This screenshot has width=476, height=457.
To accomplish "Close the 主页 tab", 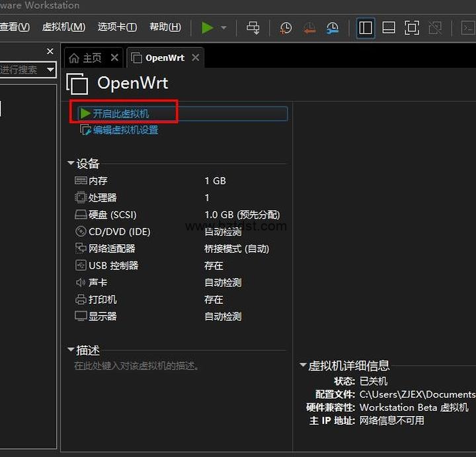I will tap(114, 57).
